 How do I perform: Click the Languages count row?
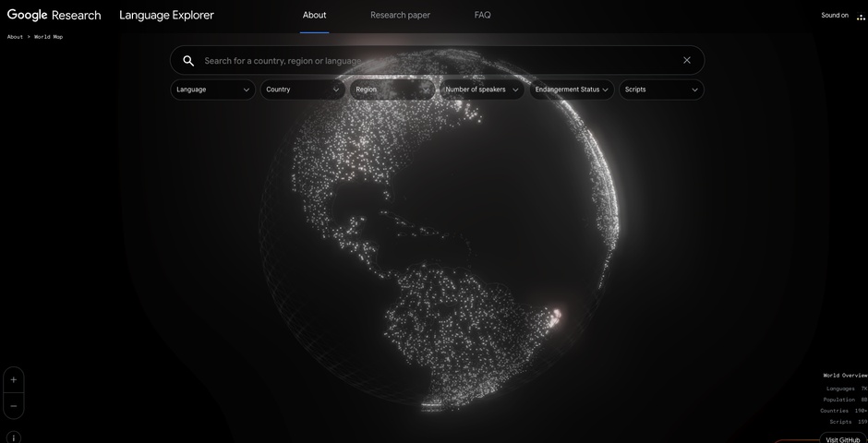pos(847,389)
